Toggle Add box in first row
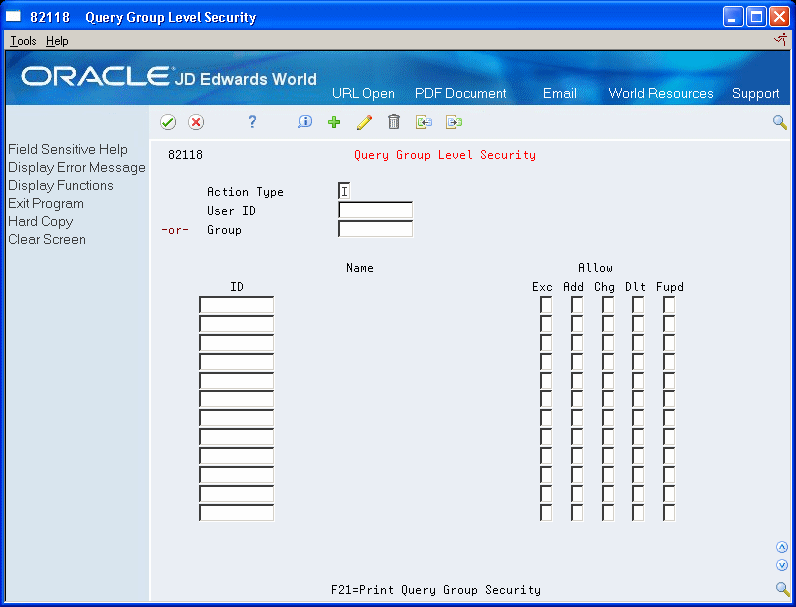 click(577, 305)
